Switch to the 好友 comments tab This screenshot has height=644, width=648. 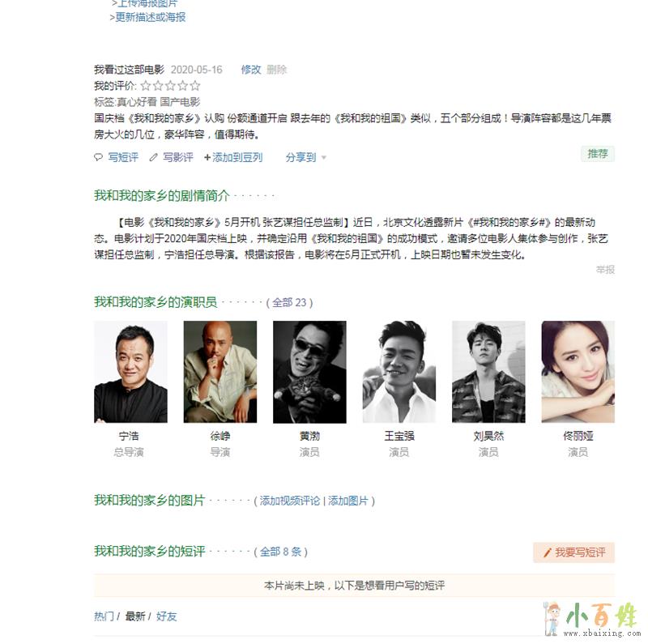coord(167,616)
